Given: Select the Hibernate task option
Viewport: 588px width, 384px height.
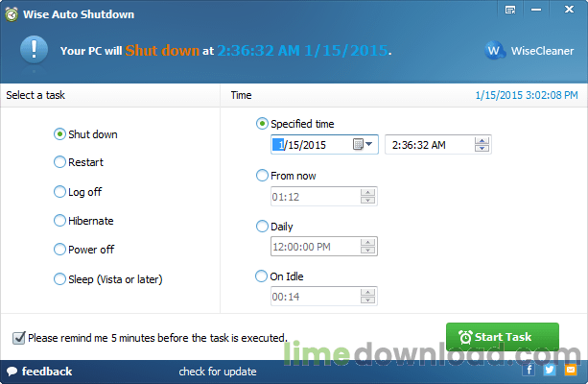Looking at the screenshot, I should point(83,221).
